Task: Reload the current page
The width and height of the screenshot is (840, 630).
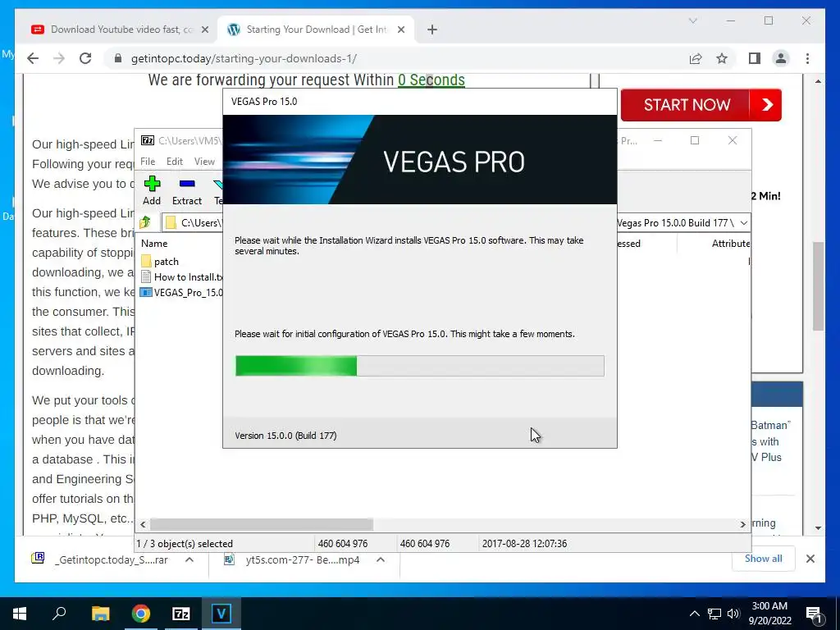Action: click(85, 58)
